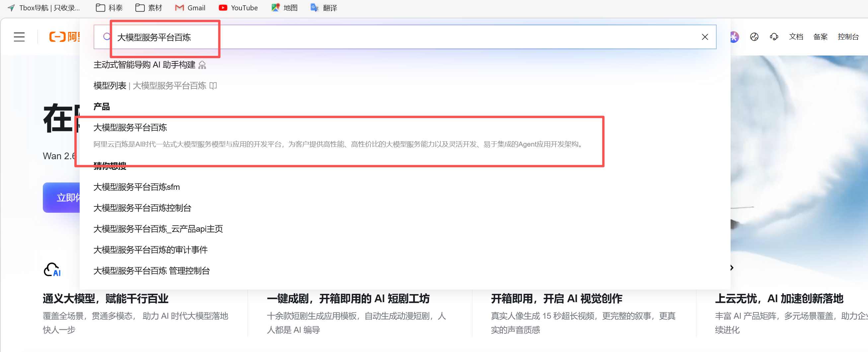Click the globe language icon
The width and height of the screenshot is (868, 352).
(x=754, y=37)
